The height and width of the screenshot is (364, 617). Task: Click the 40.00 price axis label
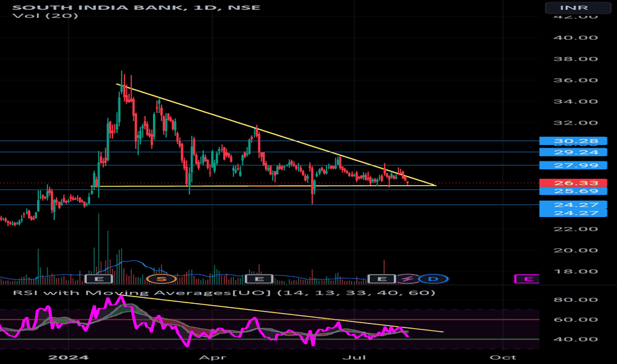tap(576, 38)
